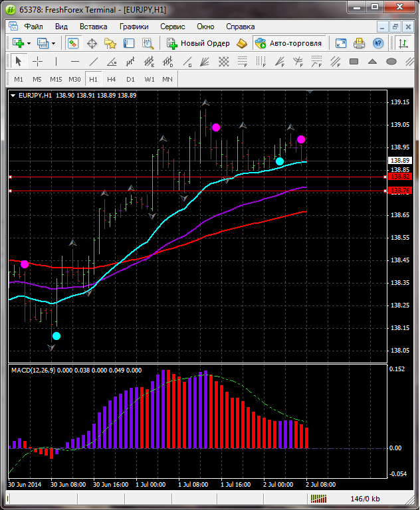Select the Fibonacci Expansion tool

pyautogui.click(x=316, y=61)
